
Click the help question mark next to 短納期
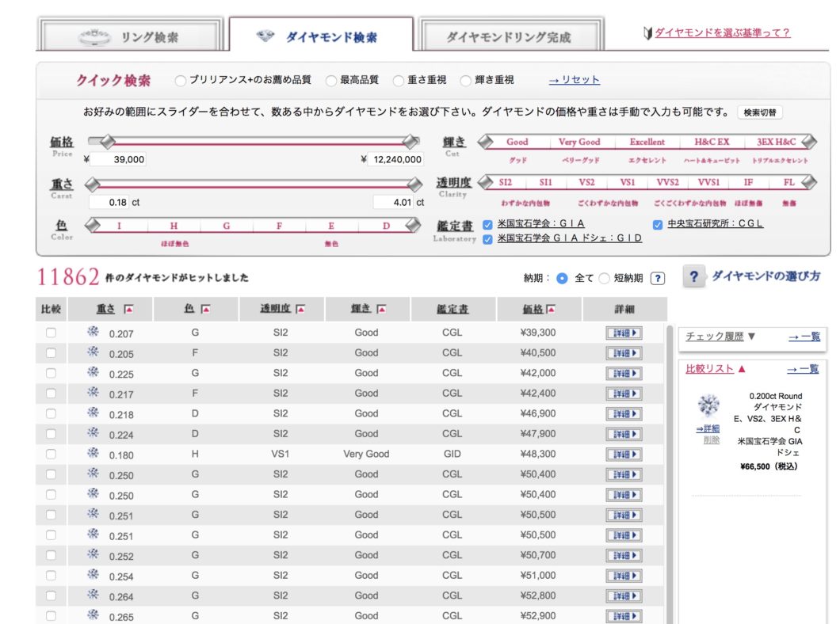point(657,278)
